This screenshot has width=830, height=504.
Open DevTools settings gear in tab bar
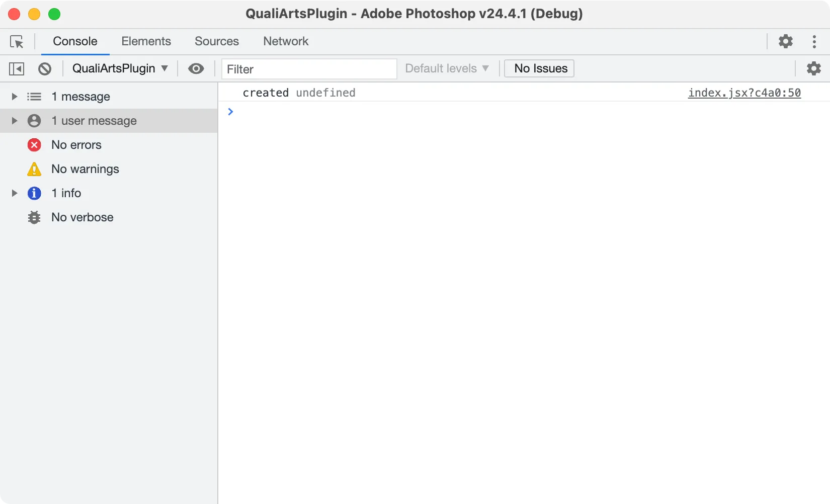(x=785, y=41)
